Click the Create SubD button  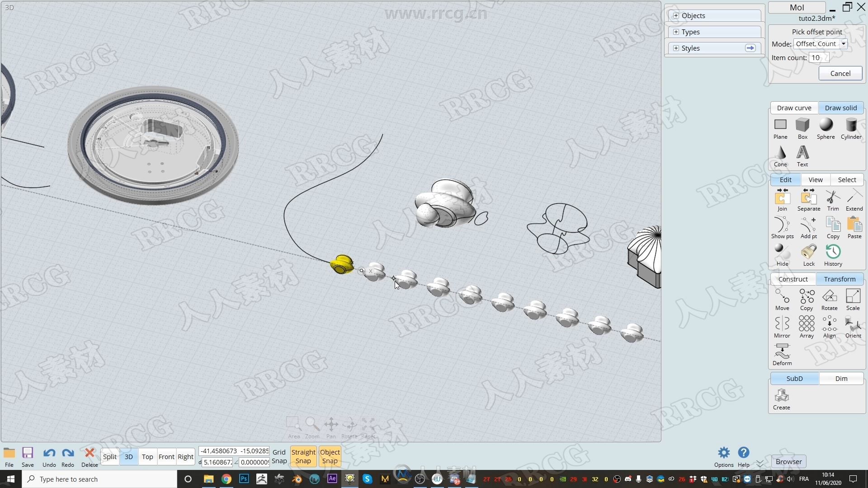[782, 398]
